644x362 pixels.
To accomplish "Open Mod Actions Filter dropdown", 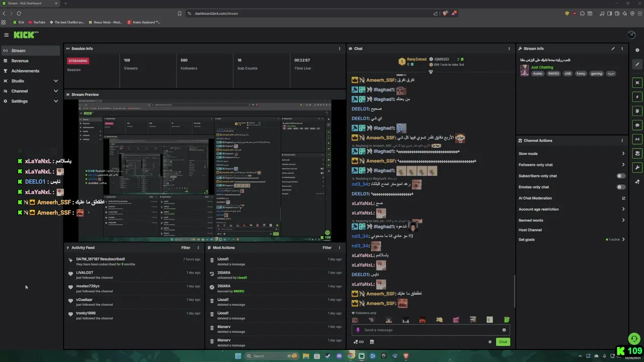I will tap(327, 248).
